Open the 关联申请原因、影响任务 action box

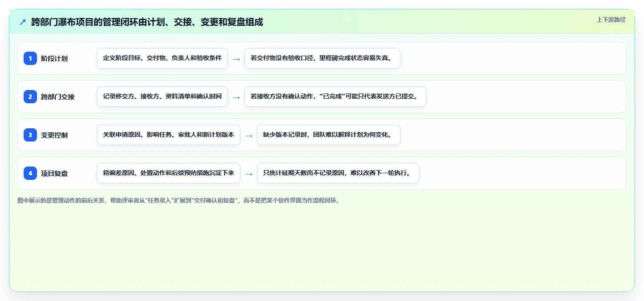169,135
